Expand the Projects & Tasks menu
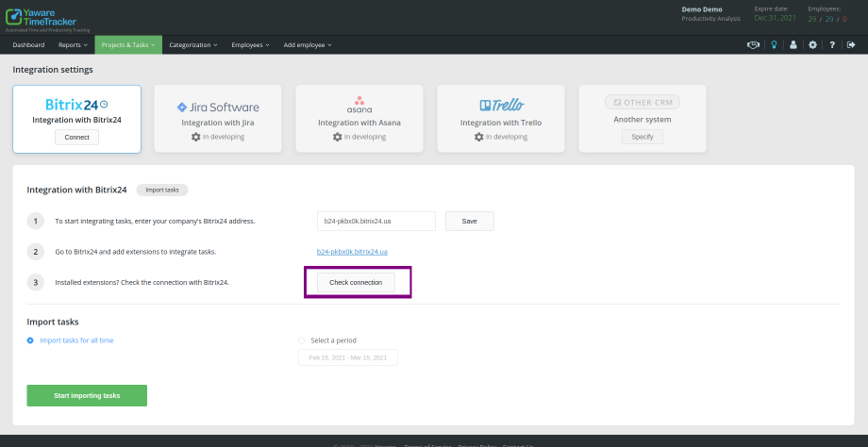This screenshot has height=447, width=868. point(128,45)
